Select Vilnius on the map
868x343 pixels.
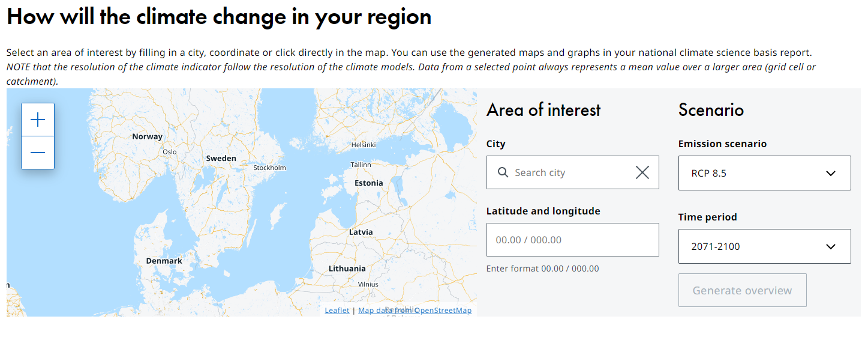pyautogui.click(x=368, y=284)
